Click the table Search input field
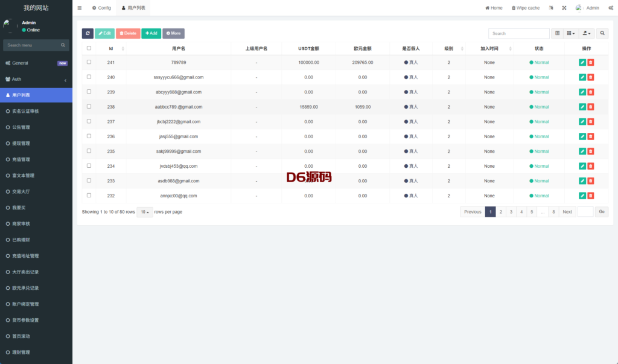This screenshot has height=364, width=618. pyautogui.click(x=518, y=33)
